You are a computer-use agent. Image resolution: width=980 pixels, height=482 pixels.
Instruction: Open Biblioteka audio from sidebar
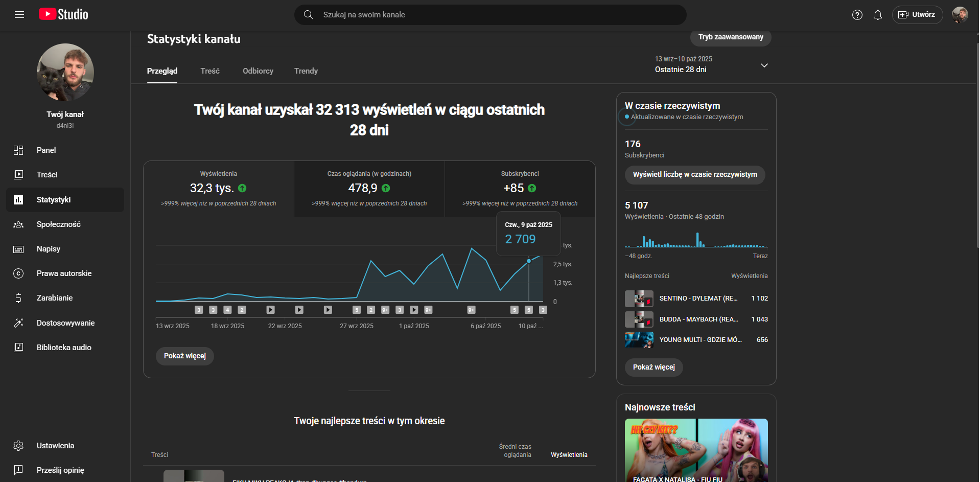point(64,348)
